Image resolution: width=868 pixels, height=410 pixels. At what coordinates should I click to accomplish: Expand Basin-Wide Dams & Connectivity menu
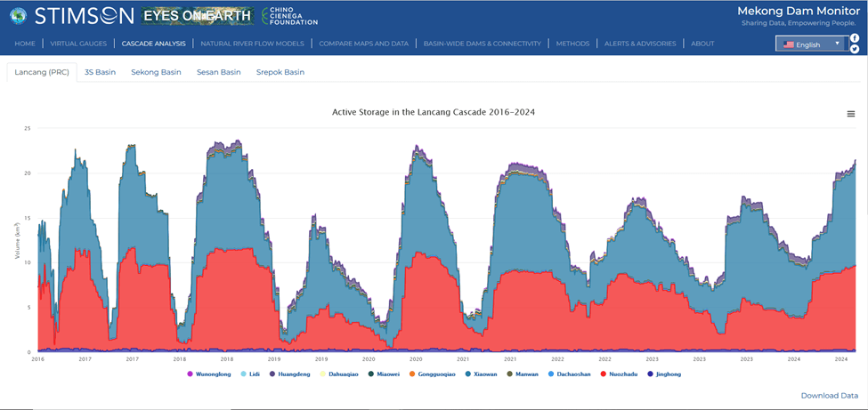[x=482, y=44]
